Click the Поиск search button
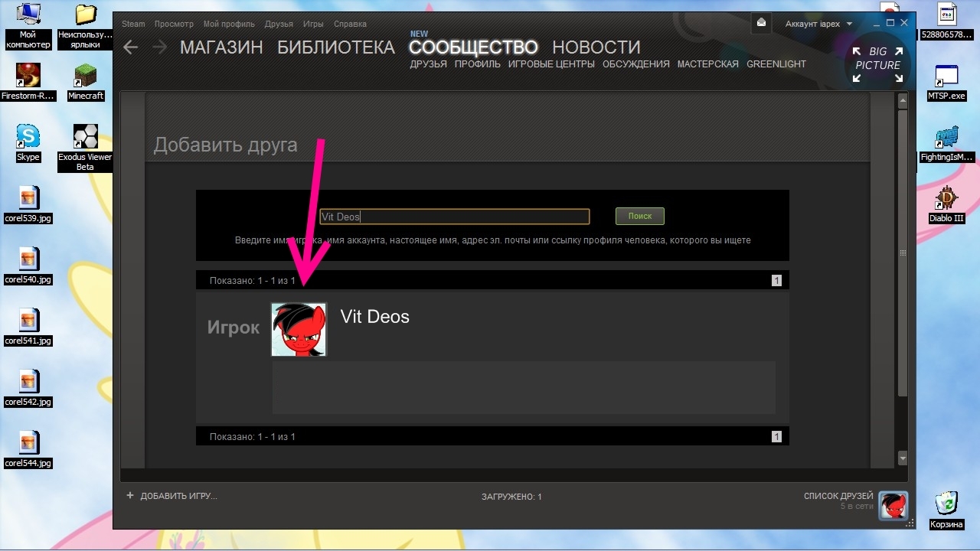This screenshot has width=980, height=551. (640, 217)
